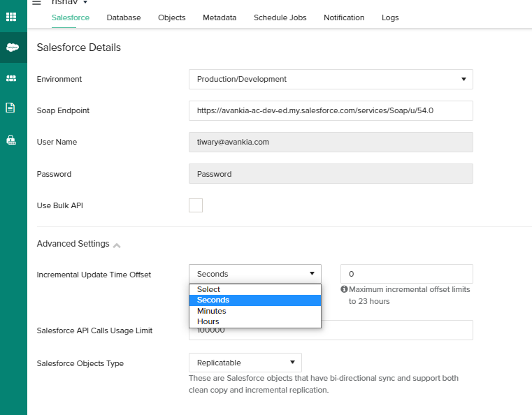Screen dimensions: 532x415
Task: Open the document page sidebar icon
Action: pyautogui.click(x=10, y=108)
